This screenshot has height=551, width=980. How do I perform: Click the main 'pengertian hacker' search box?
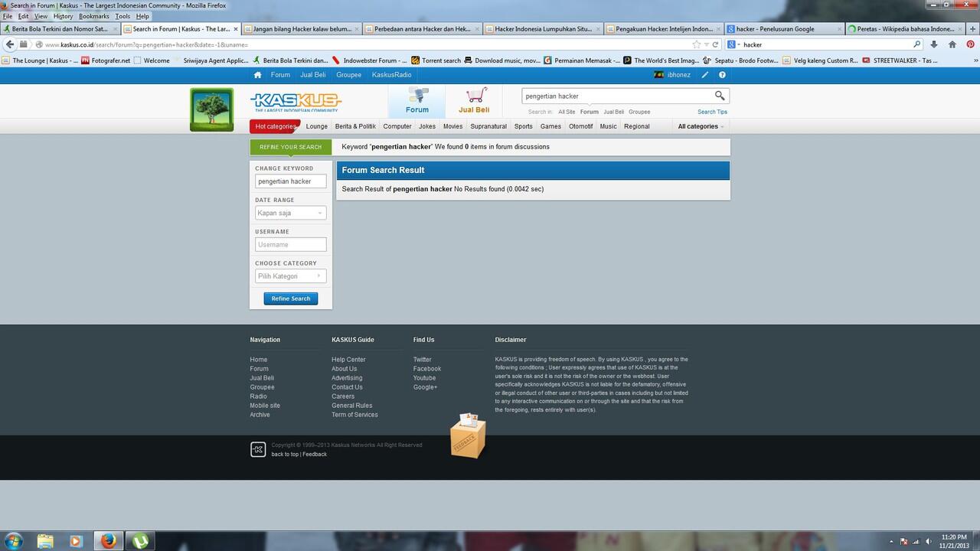[x=616, y=96]
